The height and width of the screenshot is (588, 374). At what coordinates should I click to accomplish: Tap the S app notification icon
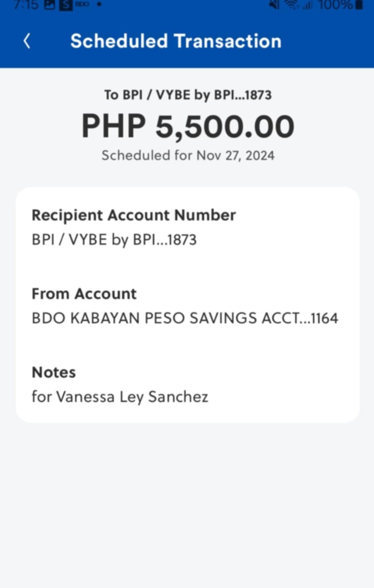pyautogui.click(x=66, y=5)
